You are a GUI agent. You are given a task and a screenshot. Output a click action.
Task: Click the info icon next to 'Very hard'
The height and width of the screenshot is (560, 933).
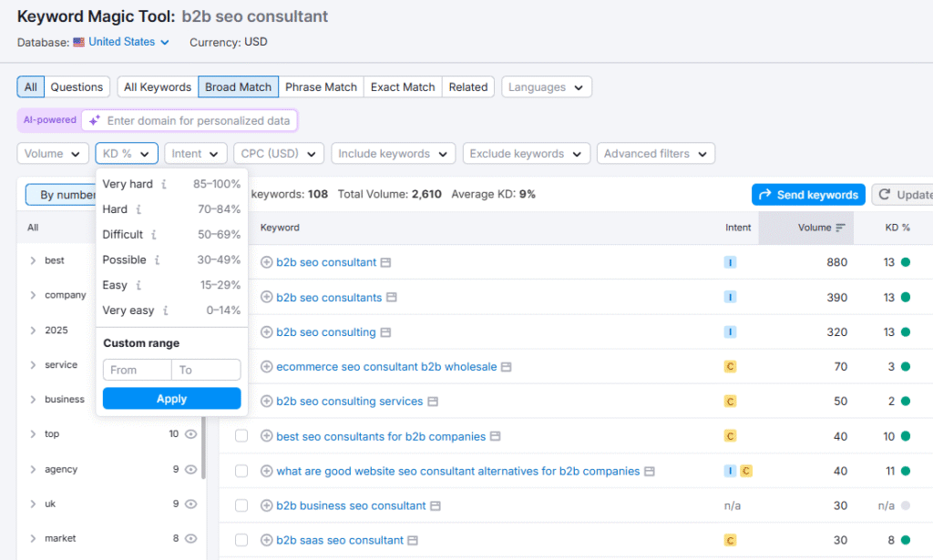(164, 184)
